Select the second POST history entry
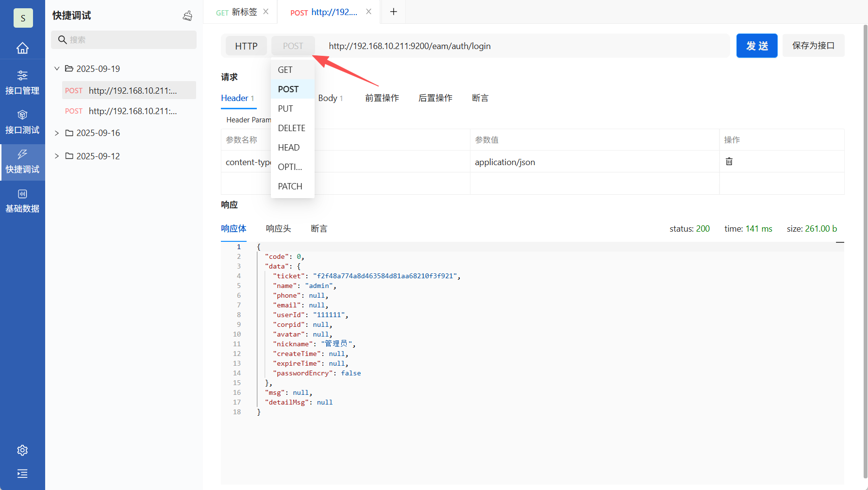868x490 pixels. 129,111
